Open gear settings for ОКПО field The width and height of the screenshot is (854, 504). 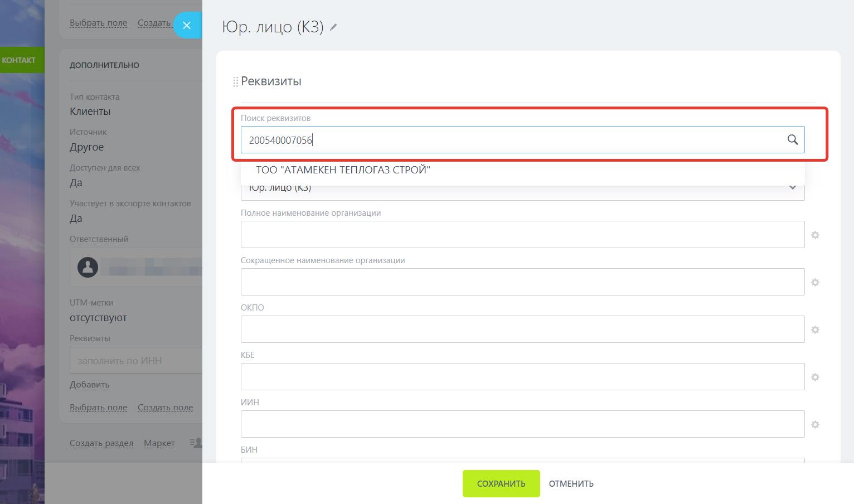pos(815,330)
